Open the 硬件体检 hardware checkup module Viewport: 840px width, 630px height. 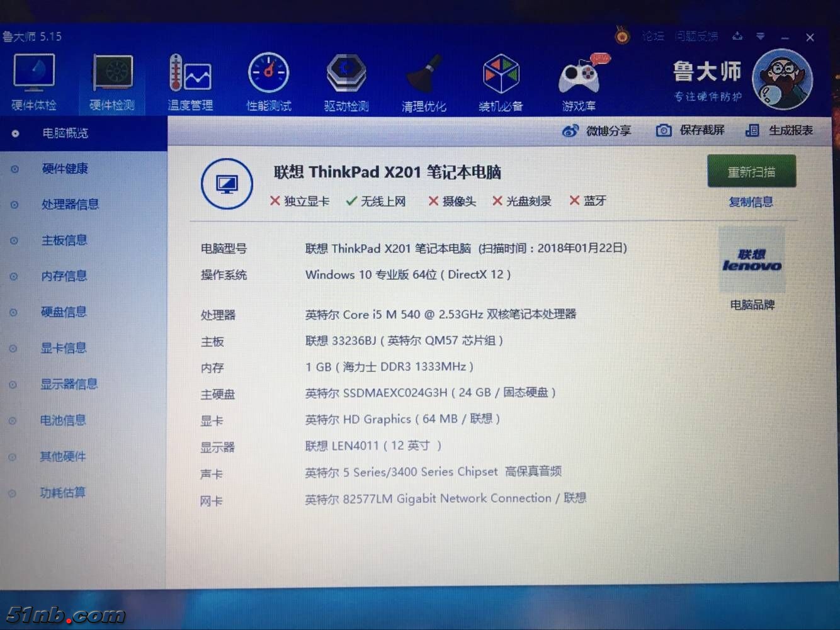(x=34, y=82)
